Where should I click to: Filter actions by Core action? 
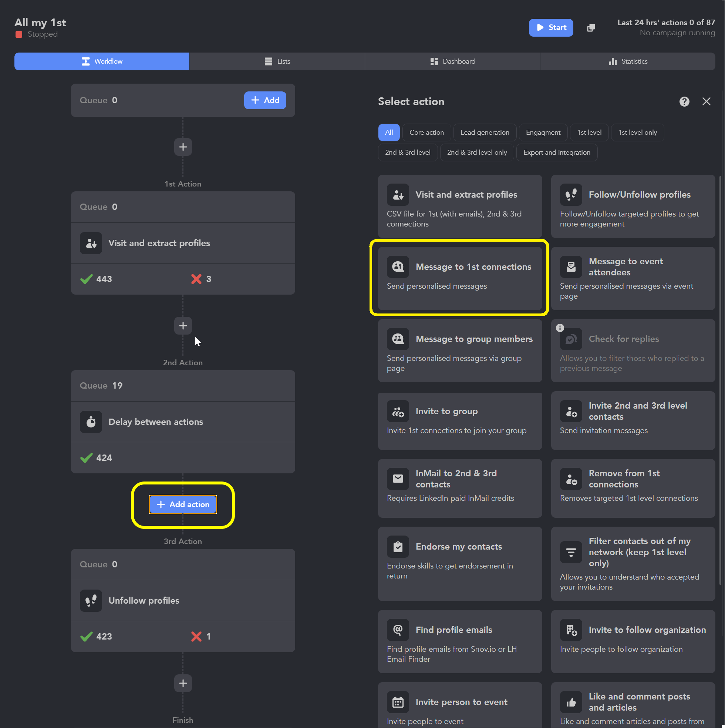pyautogui.click(x=427, y=132)
